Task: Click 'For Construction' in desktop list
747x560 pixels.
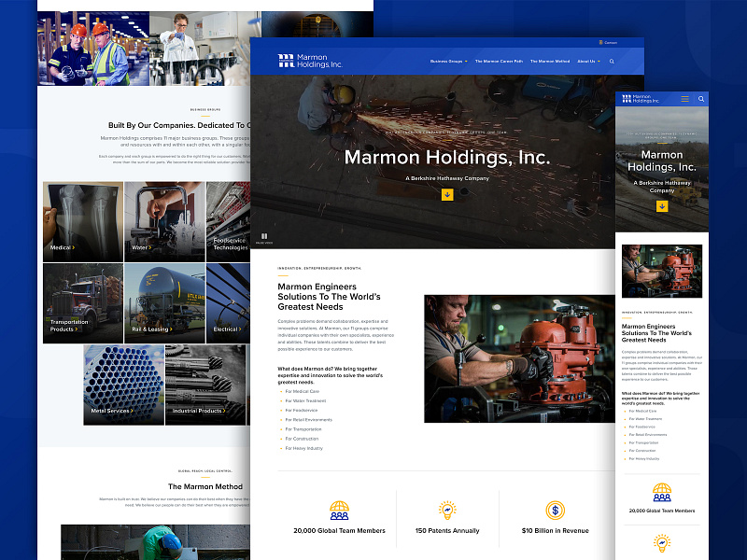Action: 302,439
